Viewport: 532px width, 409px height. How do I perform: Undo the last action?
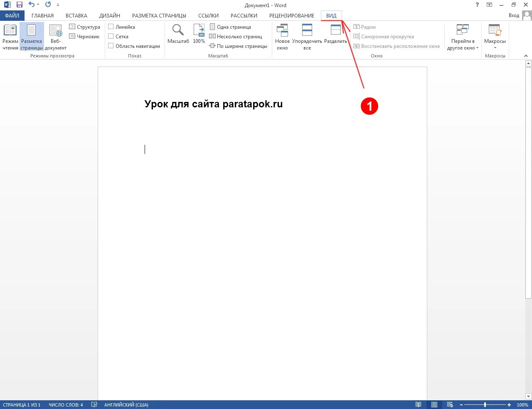pos(31,5)
